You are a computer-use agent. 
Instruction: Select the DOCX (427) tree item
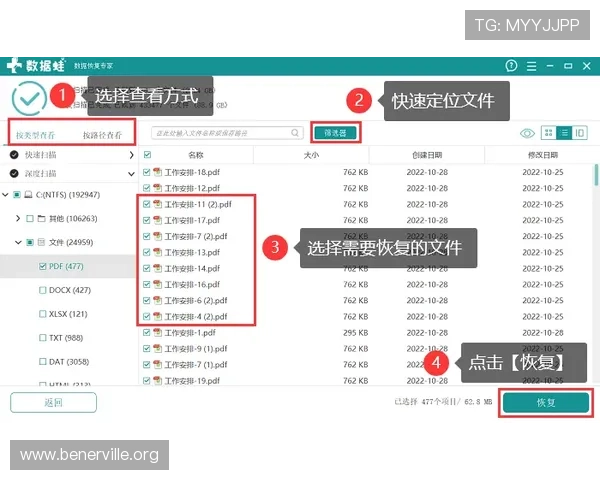[70, 290]
